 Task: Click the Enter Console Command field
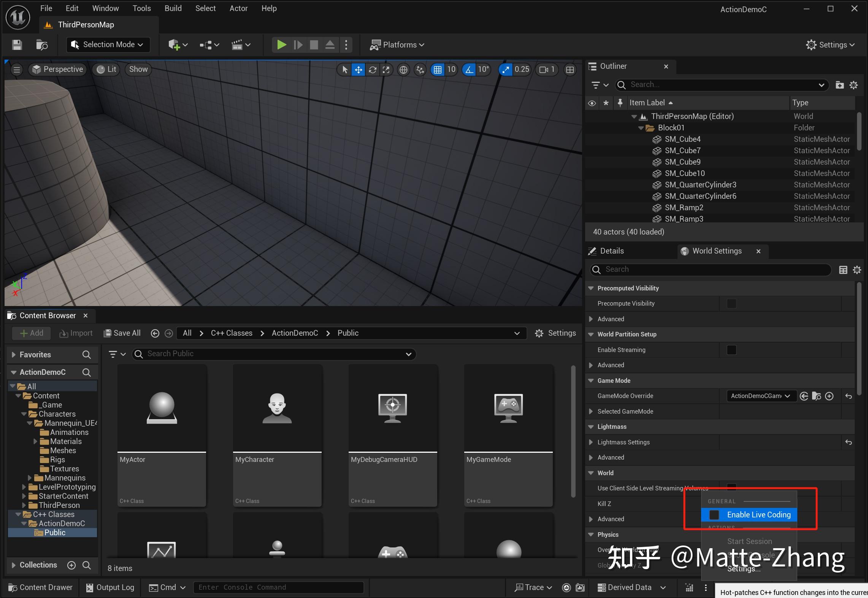[x=279, y=587]
